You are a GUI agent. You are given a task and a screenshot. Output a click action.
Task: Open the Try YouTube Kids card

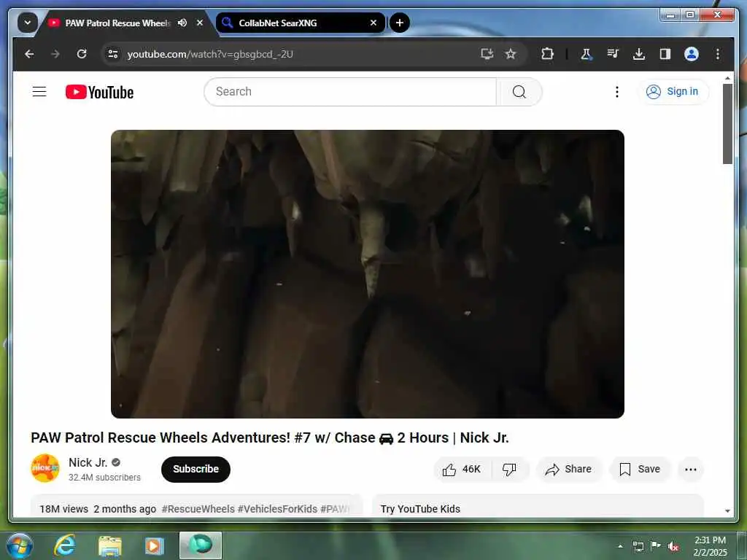[538, 507]
